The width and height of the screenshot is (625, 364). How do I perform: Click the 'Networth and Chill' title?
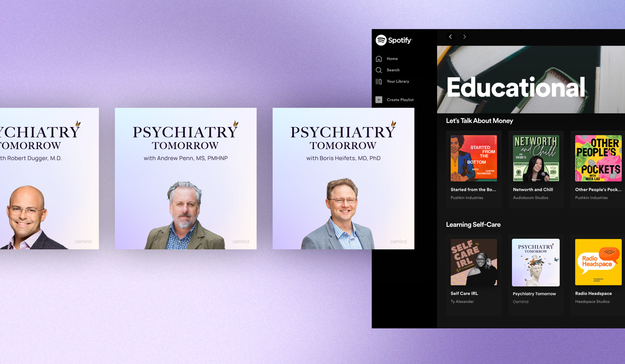(533, 189)
